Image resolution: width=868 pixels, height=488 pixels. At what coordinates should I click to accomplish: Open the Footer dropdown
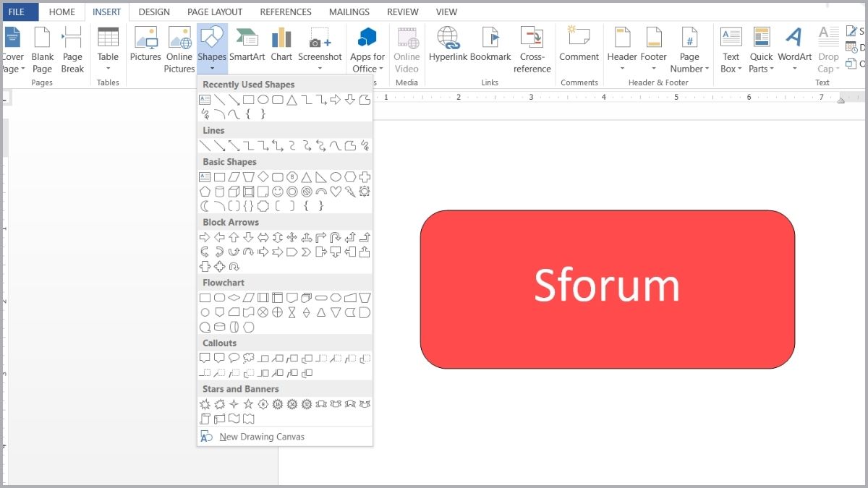pos(653,50)
